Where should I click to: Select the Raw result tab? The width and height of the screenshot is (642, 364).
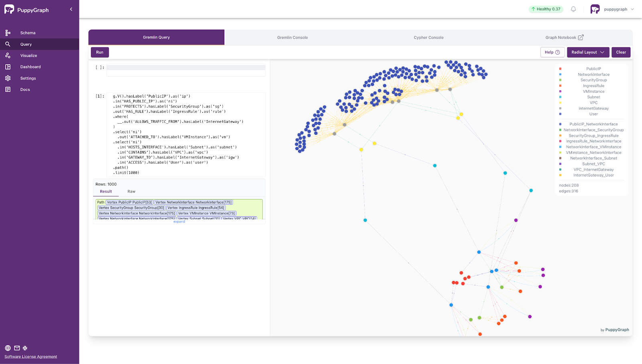coord(131,191)
